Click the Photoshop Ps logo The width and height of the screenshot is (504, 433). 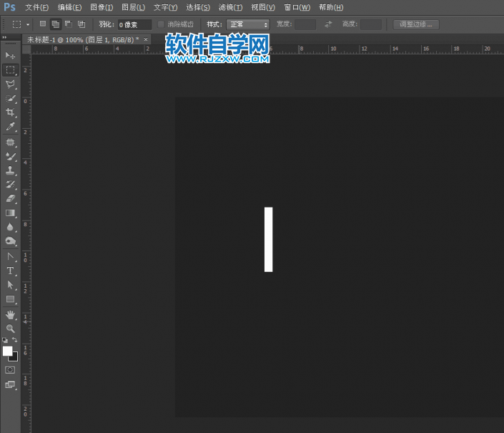(x=9, y=7)
